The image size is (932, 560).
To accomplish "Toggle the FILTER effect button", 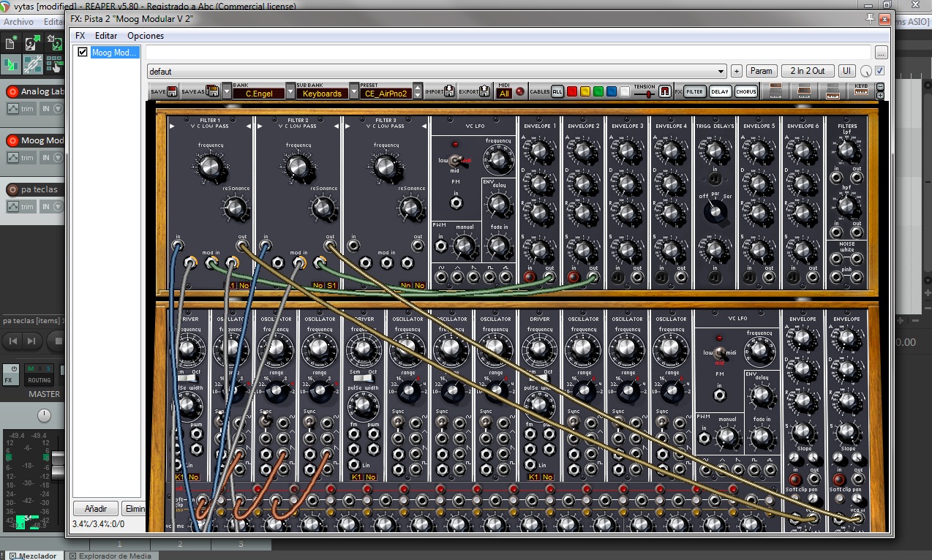I will pyautogui.click(x=695, y=91).
